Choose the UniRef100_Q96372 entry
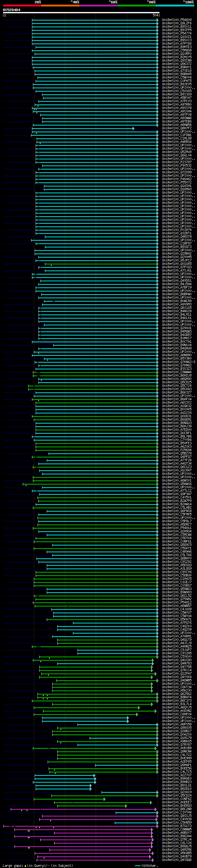The height and width of the screenshot is (868, 197). point(176,64)
